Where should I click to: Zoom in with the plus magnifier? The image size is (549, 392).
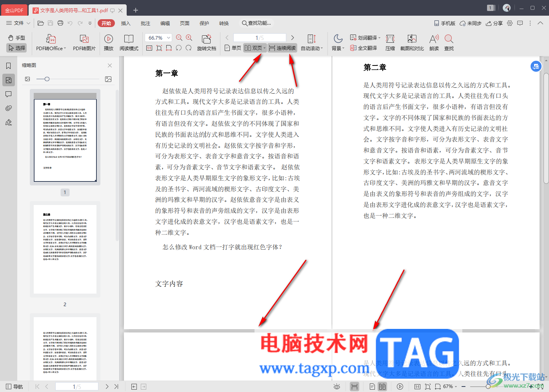(x=189, y=38)
